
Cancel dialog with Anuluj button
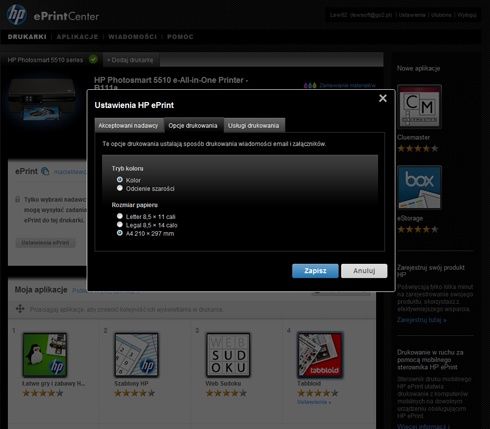364,271
